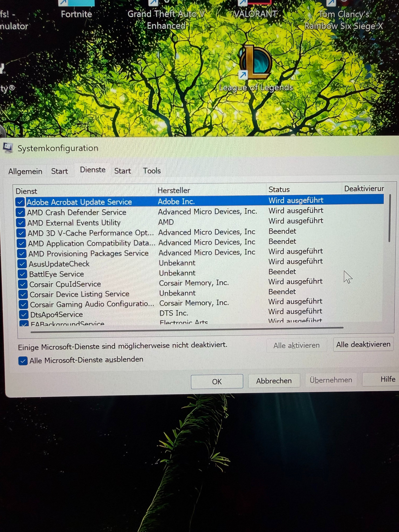Click 'Advanced Micro Devices, Inc.' in the AMD Crash Defender row
The image size is (399, 532).
208,211
